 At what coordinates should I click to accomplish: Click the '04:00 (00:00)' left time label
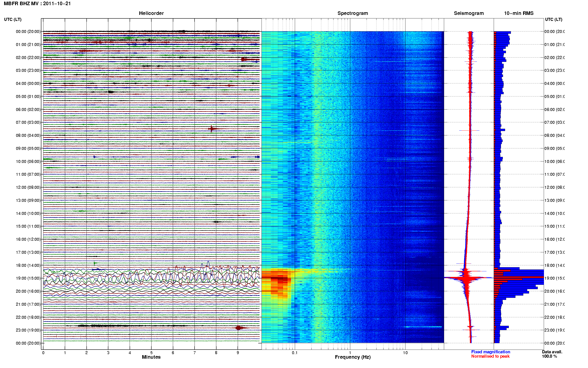tap(28, 83)
